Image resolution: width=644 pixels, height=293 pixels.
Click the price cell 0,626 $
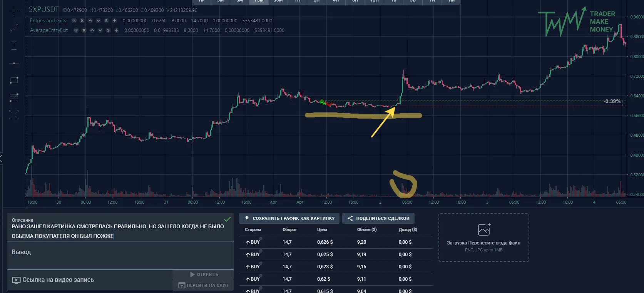click(x=325, y=242)
